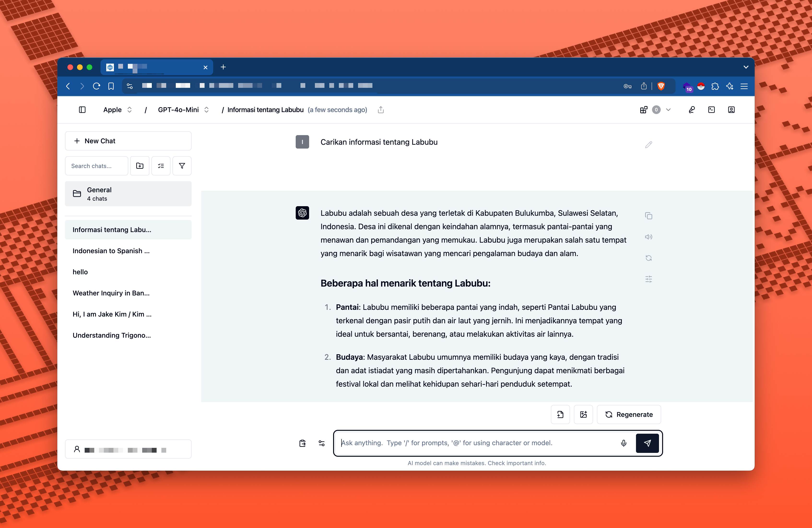This screenshot has width=812, height=528.
Task: Bookmark this page icon
Action: [111, 86]
